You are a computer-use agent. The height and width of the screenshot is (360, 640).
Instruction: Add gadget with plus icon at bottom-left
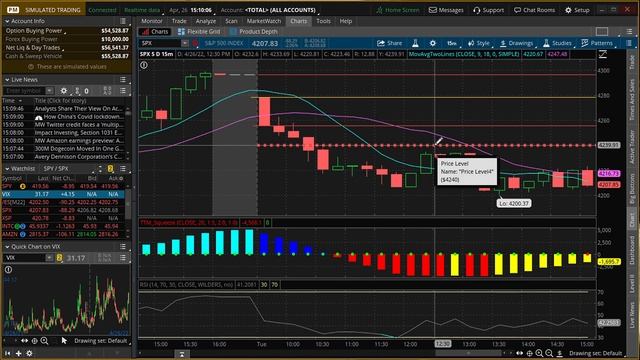coord(18,353)
